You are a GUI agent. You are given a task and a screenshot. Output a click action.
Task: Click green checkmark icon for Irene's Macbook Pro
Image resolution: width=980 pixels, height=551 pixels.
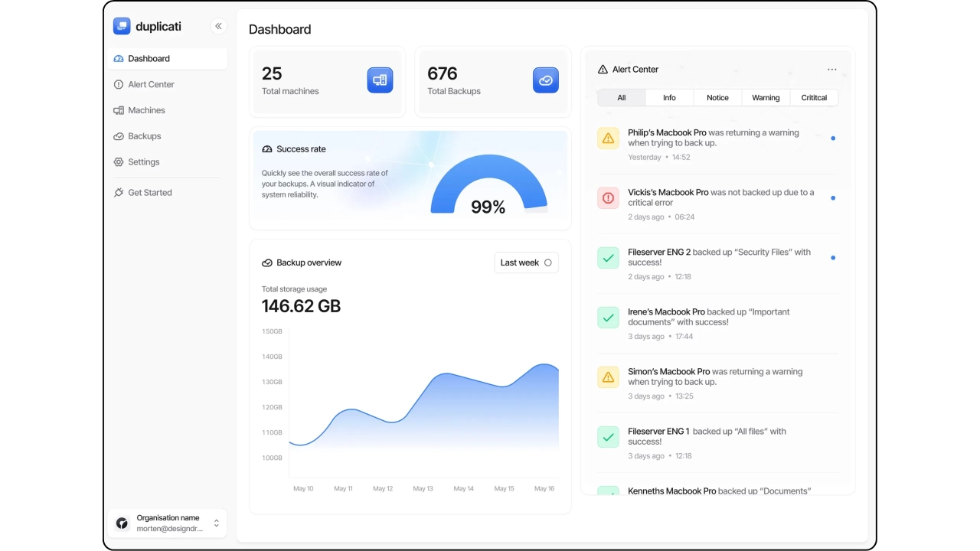coord(608,318)
